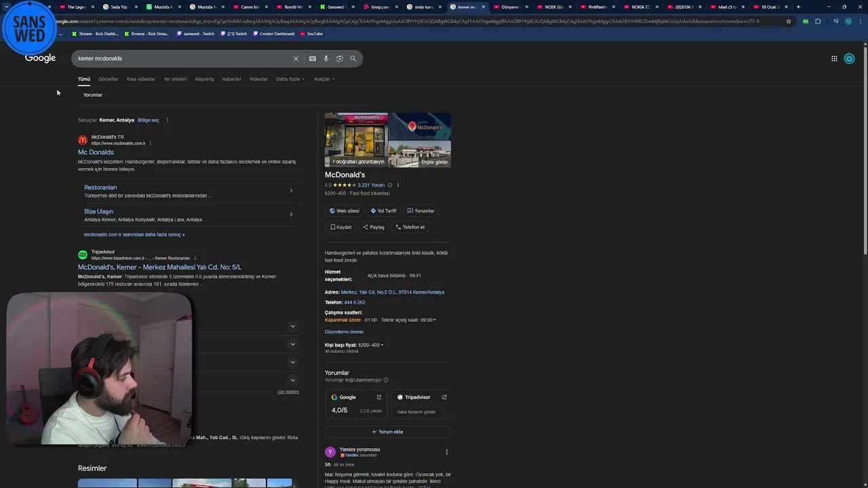
Task: Open the Google account avatar
Action: [x=849, y=59]
